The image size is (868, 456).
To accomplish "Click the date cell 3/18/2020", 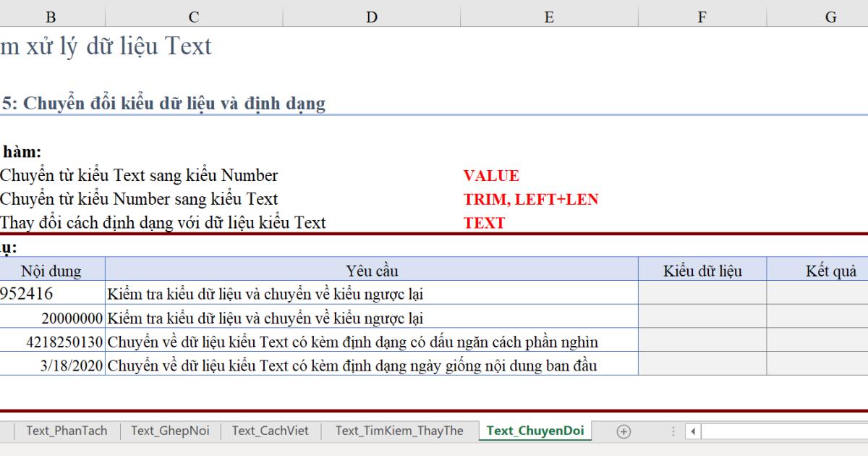I will pyautogui.click(x=52, y=365).
